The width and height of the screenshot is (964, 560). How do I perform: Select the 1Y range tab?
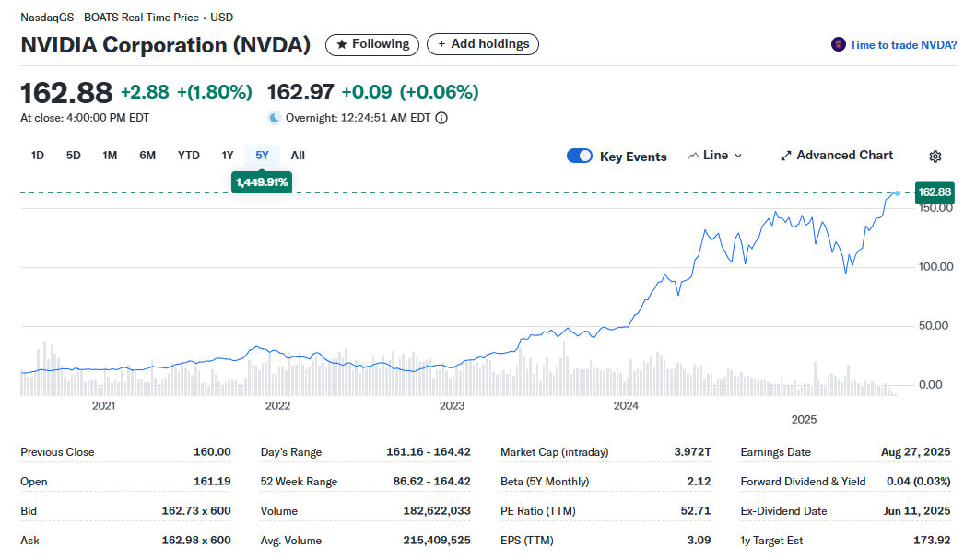click(228, 156)
